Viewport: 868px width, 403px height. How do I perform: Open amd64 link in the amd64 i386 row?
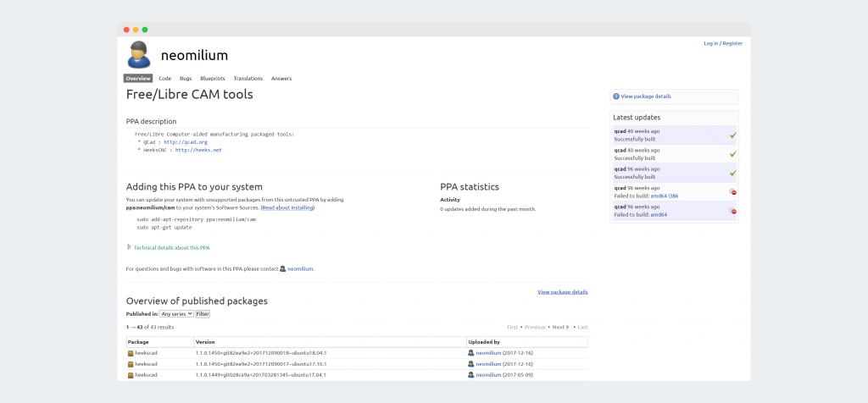coord(659,196)
